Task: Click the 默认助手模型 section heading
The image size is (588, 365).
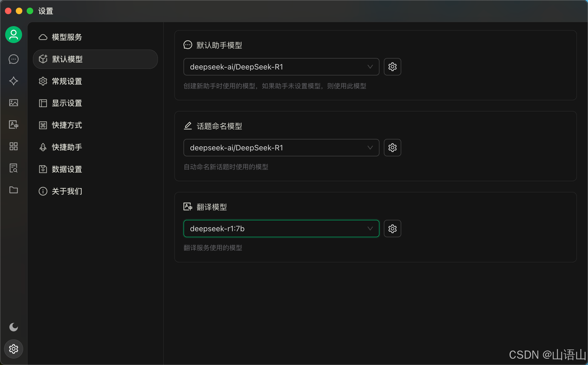Action: (x=219, y=45)
